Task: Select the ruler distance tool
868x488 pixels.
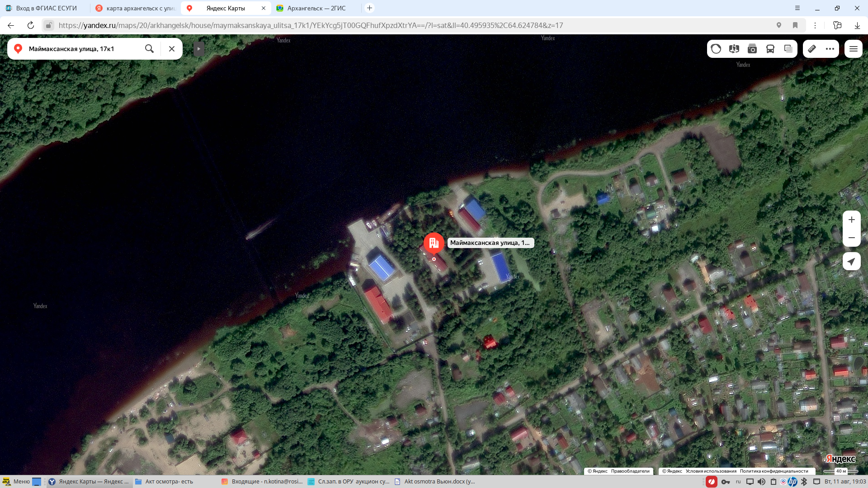Action: pos(812,49)
